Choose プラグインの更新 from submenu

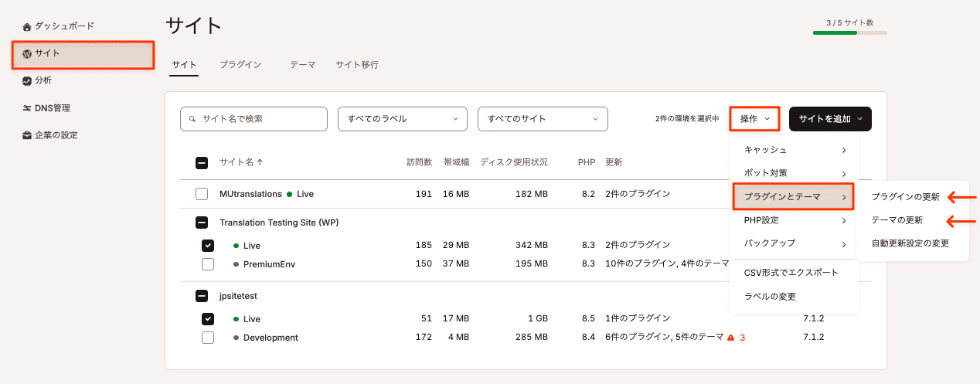[905, 197]
